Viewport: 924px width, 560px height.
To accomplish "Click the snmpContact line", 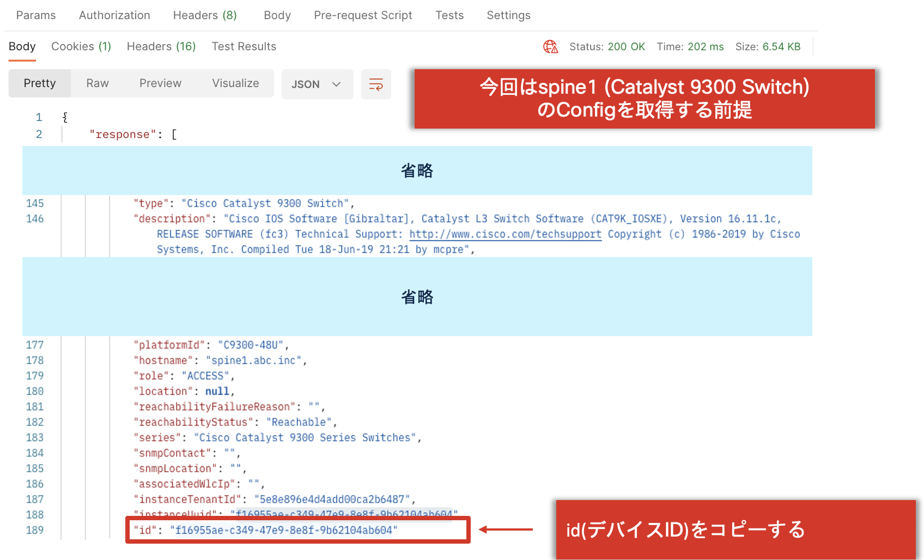I will coord(187,453).
